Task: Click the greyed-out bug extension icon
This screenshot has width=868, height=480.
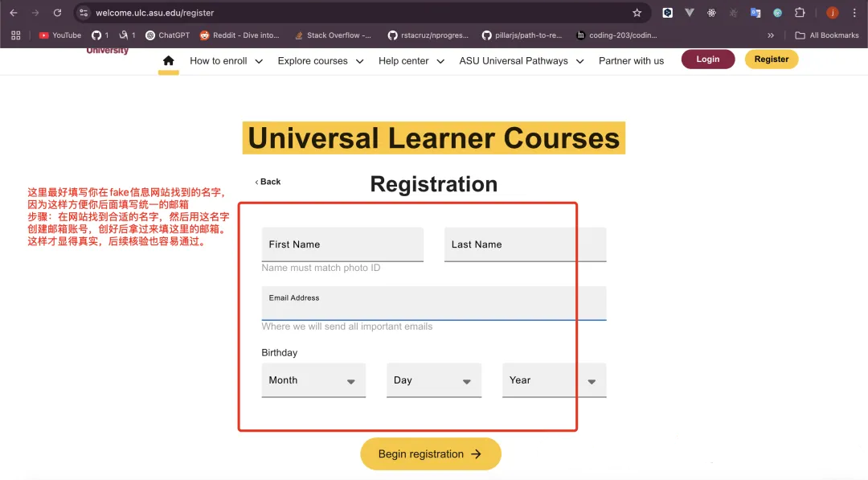Action: pos(733,13)
